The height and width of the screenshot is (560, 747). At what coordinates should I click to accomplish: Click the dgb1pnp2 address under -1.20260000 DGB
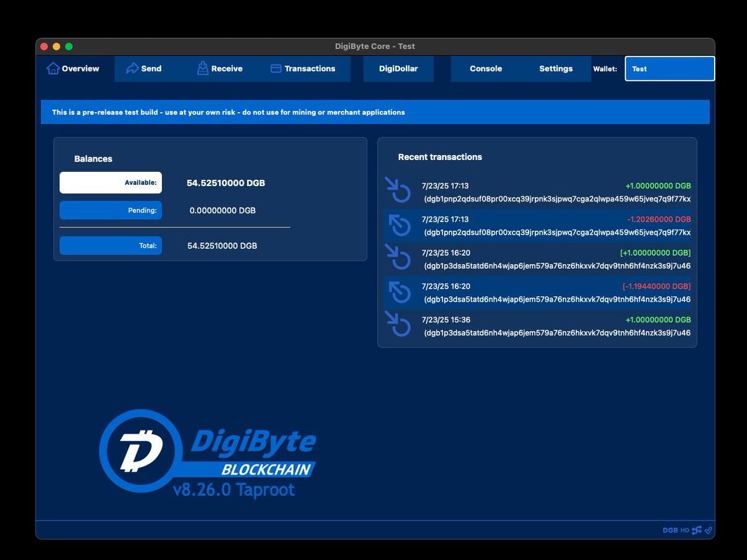click(557, 233)
